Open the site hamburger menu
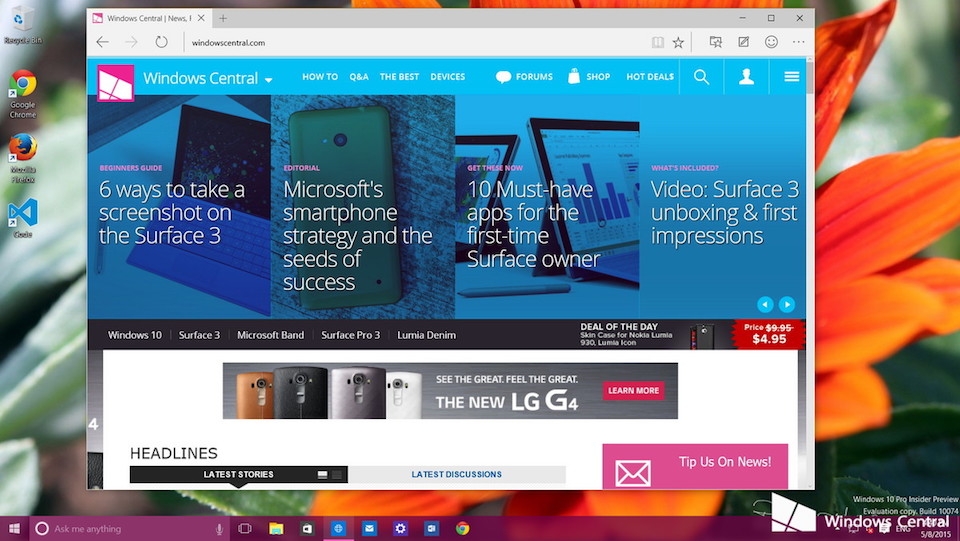This screenshot has width=960, height=541. click(x=792, y=76)
